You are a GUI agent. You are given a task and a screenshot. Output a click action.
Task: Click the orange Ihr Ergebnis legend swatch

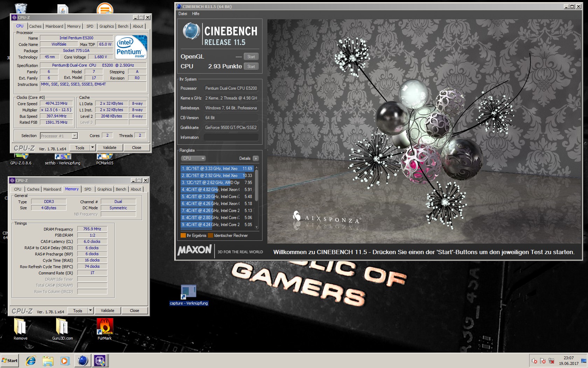pos(183,236)
